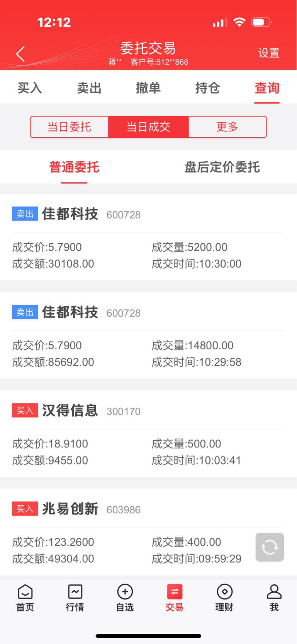Open the 理财 wealth icon
The width and height of the screenshot is (297, 644).
[x=224, y=592]
